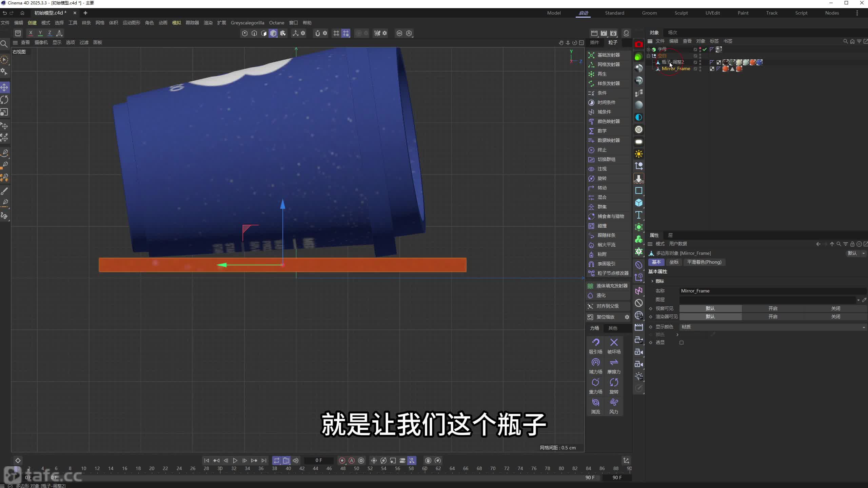Add a 风力 wind force

coord(614,403)
